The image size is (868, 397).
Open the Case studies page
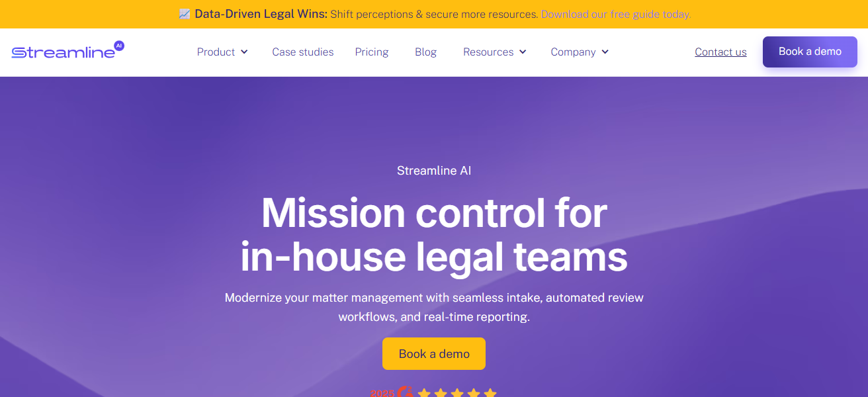click(x=303, y=52)
